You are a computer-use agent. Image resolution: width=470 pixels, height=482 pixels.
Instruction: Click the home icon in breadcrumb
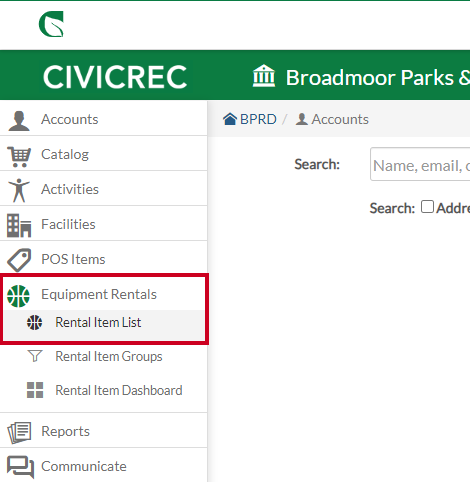point(230,119)
